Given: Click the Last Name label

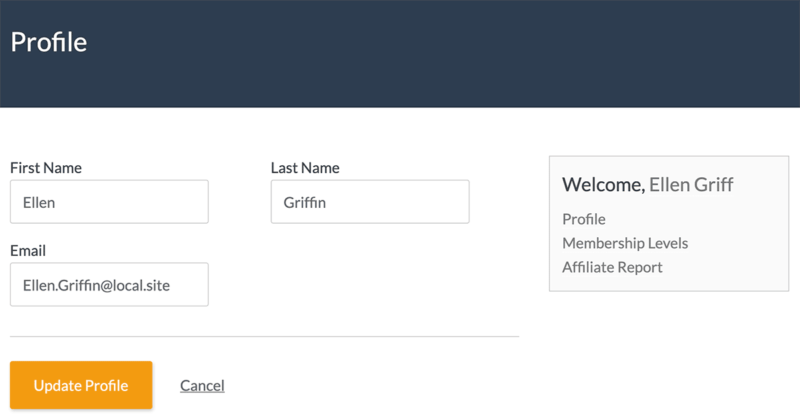Looking at the screenshot, I should tap(305, 168).
